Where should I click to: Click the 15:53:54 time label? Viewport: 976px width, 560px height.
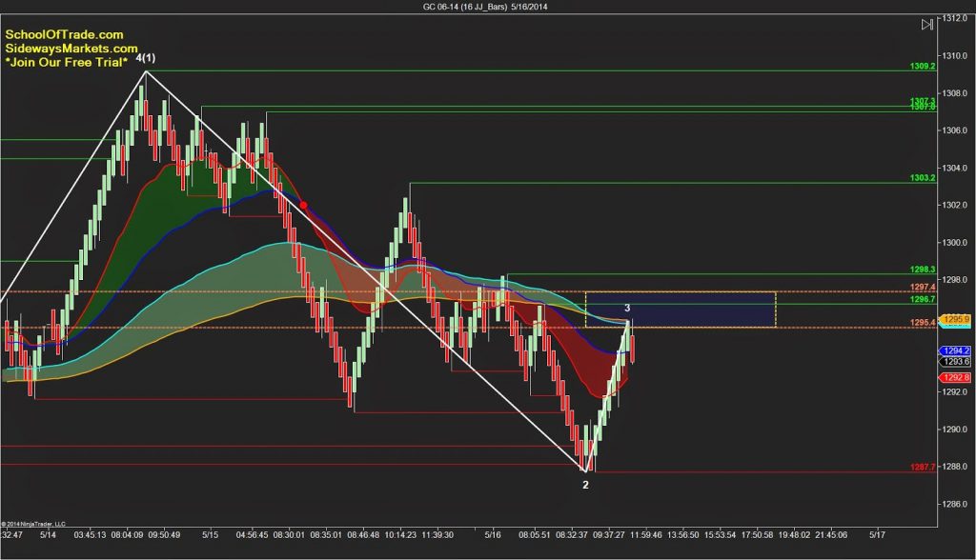tap(721, 534)
